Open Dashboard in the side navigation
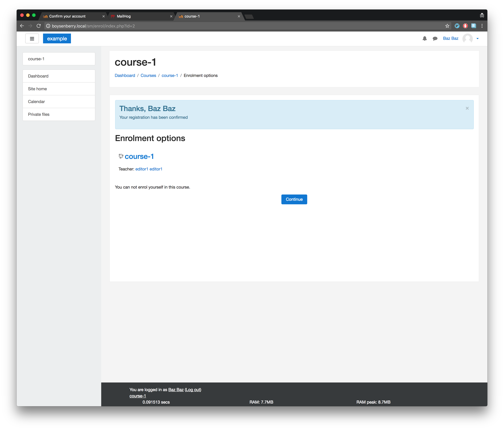The height and width of the screenshot is (430, 504). (59, 76)
